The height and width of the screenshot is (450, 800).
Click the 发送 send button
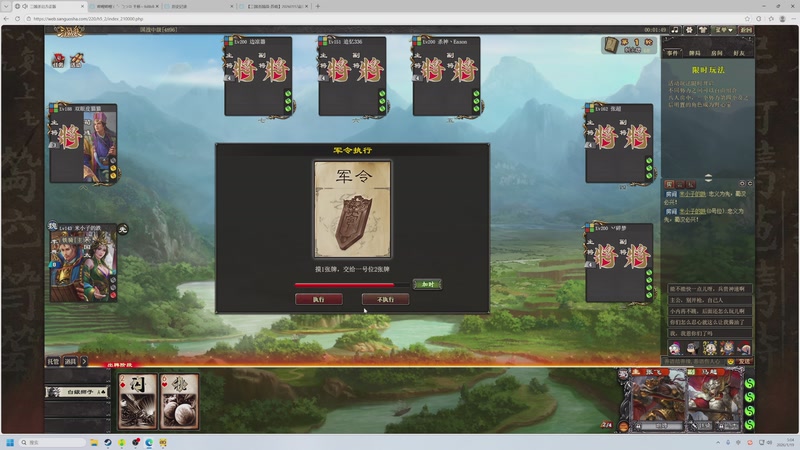744,361
